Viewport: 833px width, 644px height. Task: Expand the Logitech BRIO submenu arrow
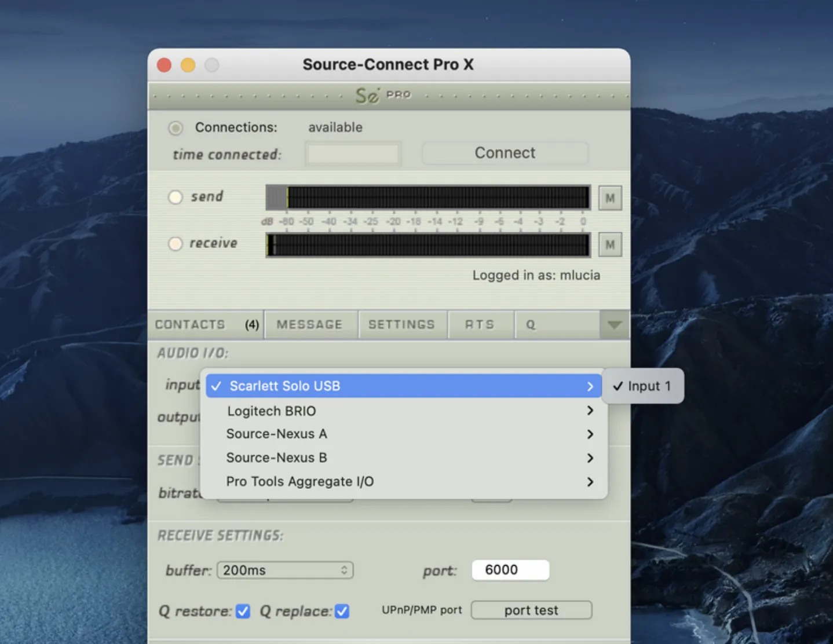[590, 411]
